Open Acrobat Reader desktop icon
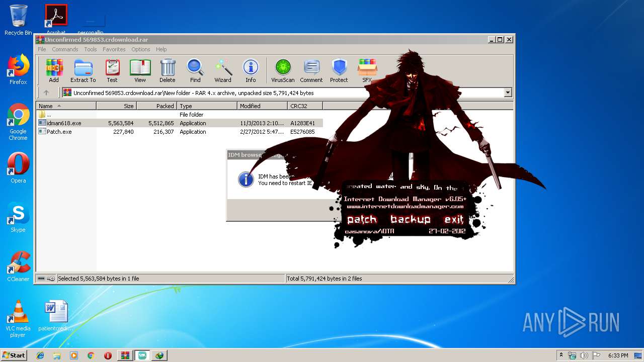644x362 pixels. 56,20
